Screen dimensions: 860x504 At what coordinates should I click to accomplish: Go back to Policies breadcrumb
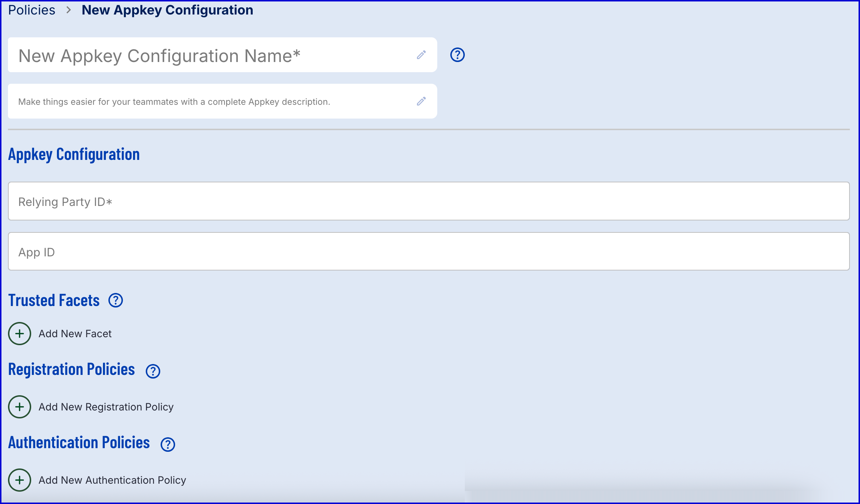pos(32,10)
